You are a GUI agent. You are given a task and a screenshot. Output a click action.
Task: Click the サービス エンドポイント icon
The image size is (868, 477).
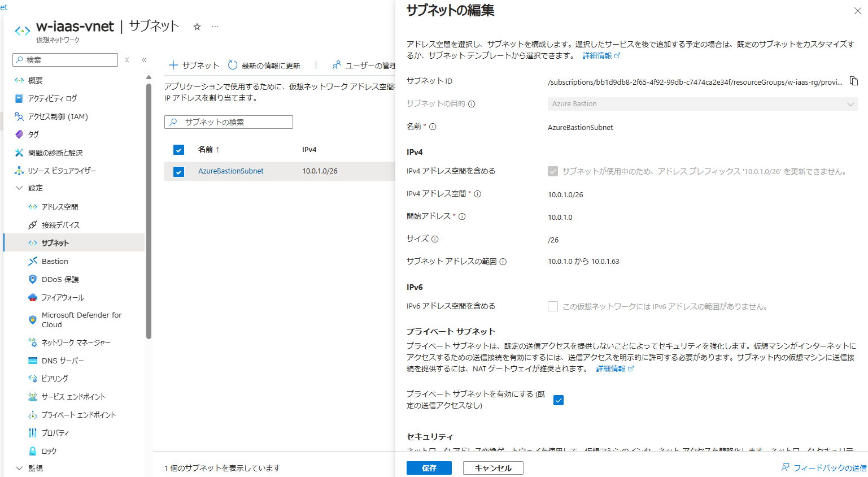pyautogui.click(x=33, y=397)
